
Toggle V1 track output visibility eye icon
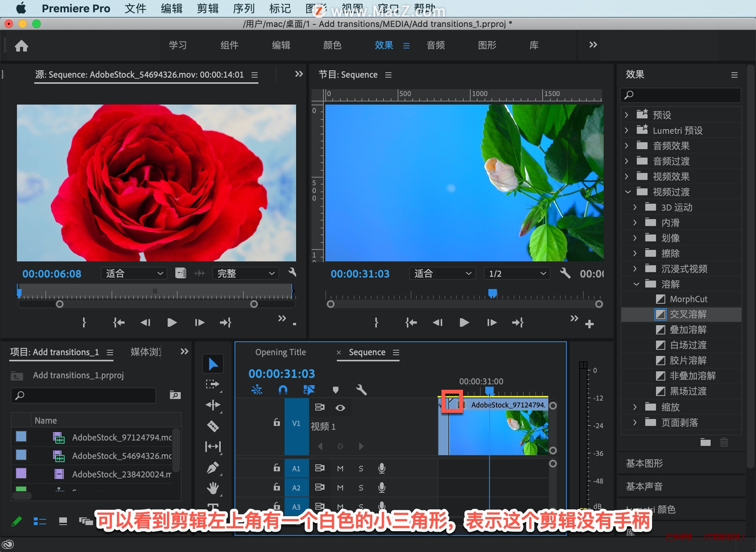[341, 408]
